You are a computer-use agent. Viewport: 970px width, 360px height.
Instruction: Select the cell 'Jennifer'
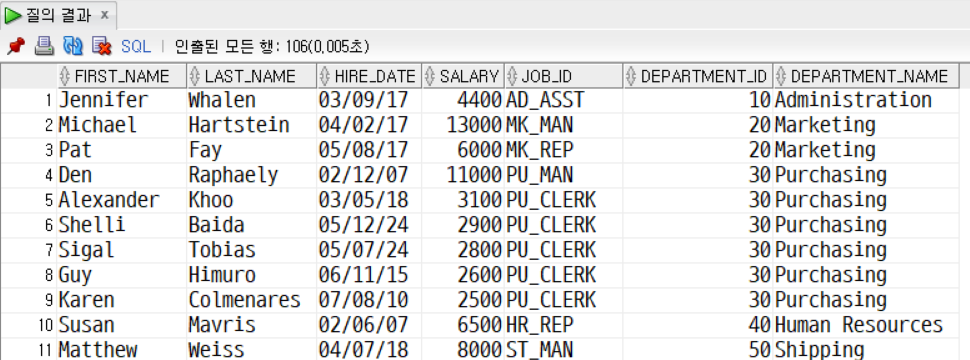(122, 100)
